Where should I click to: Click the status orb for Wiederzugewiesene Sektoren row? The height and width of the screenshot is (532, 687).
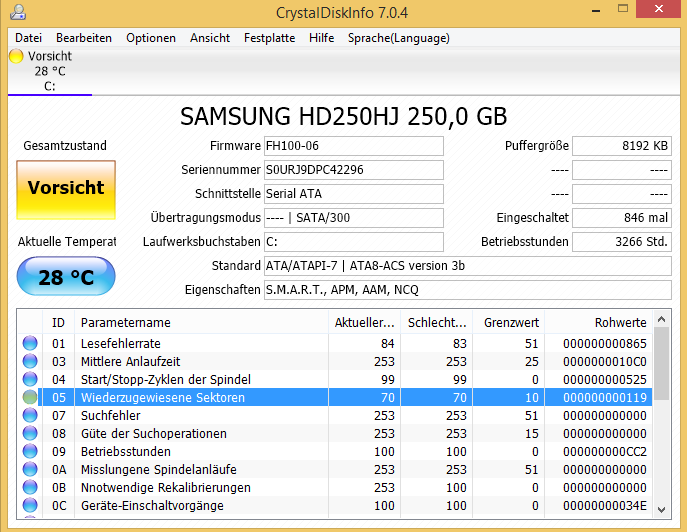(30, 397)
